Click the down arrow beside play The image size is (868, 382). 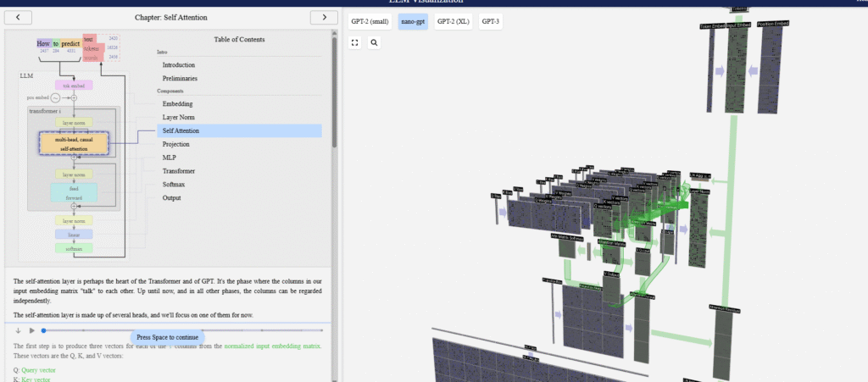[x=18, y=330]
